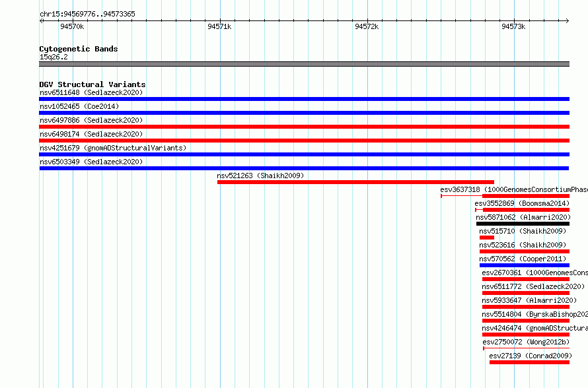This screenshot has height=388, width=588.
Task: Click the blue bar under nsv6503349 (Sedlazeck2020)
Action: 304,168
